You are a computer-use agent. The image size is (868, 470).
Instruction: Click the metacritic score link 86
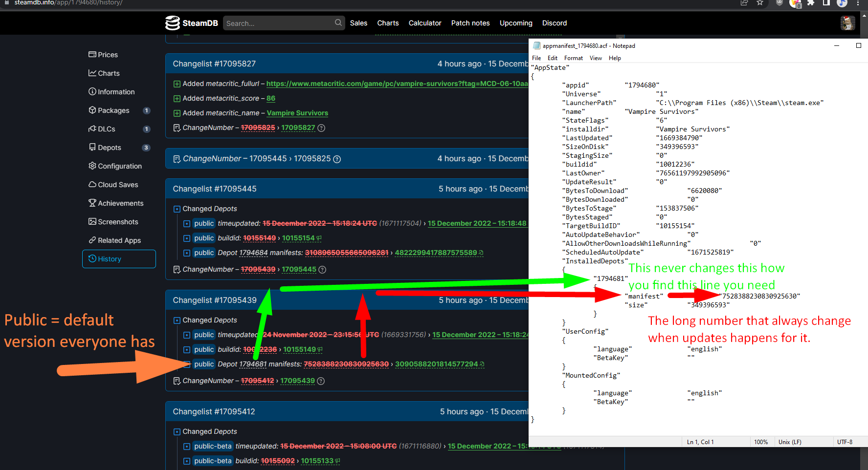(271, 99)
